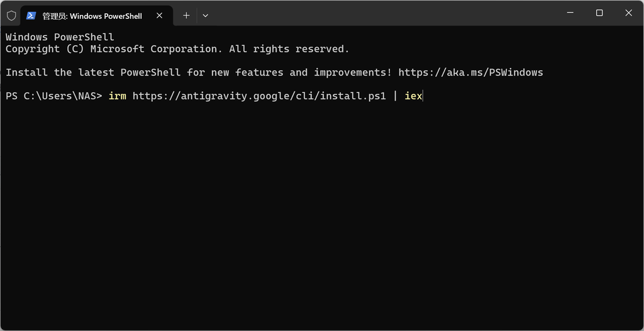Screen dimensions: 644x331
Task: Click the 'PS C:\Users\NAS>' prompt text
Action: pyautogui.click(x=54, y=97)
